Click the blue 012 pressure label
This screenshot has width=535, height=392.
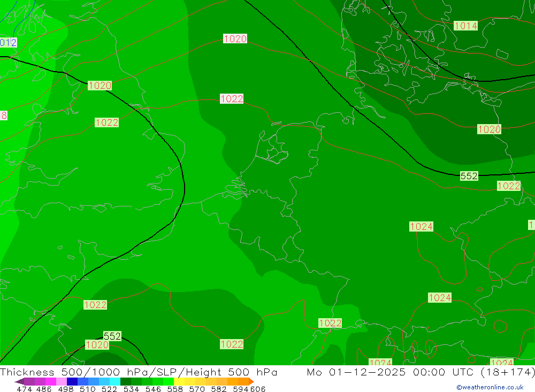[x=8, y=43]
